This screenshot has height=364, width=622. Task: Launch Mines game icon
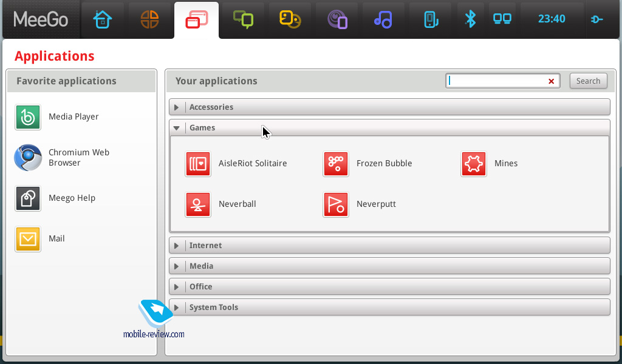point(474,164)
